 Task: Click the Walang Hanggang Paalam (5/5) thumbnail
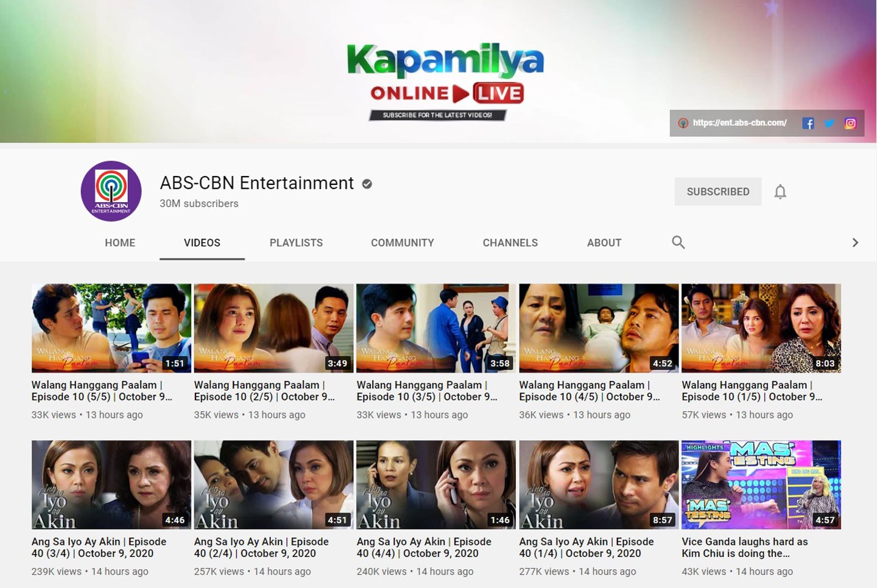tap(111, 328)
